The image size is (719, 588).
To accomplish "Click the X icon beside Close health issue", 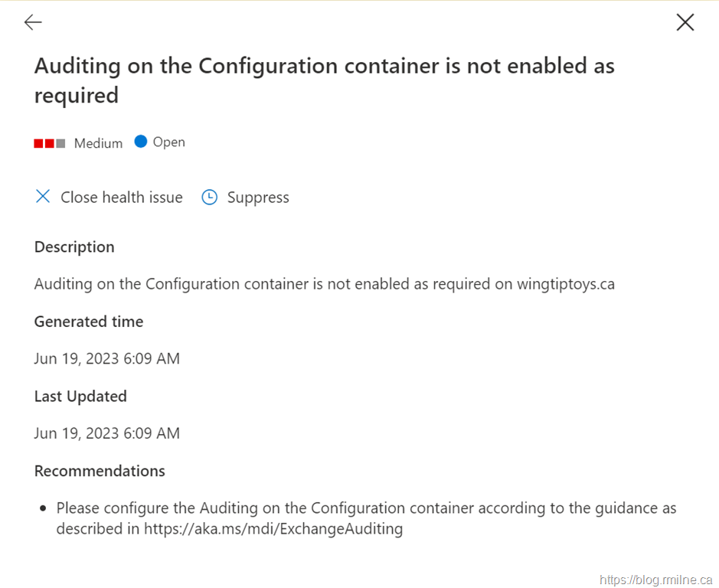I will (x=43, y=197).
